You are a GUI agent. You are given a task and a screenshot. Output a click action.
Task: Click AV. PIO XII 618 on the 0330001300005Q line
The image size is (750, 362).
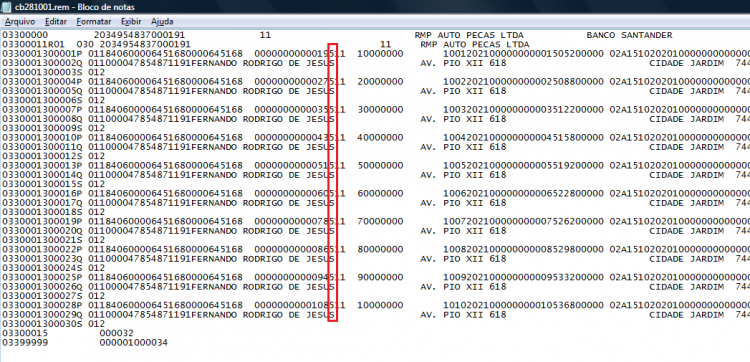coord(463,91)
